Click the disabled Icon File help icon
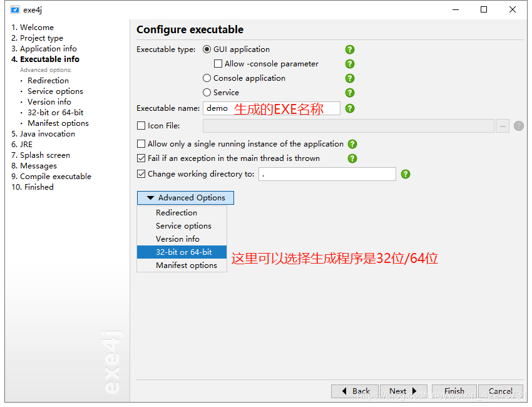 tap(519, 126)
